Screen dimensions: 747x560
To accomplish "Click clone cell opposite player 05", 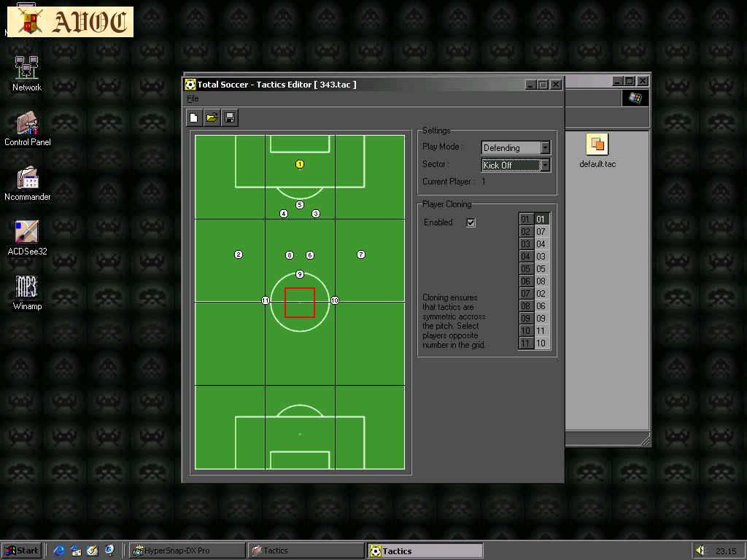I will coord(542,268).
